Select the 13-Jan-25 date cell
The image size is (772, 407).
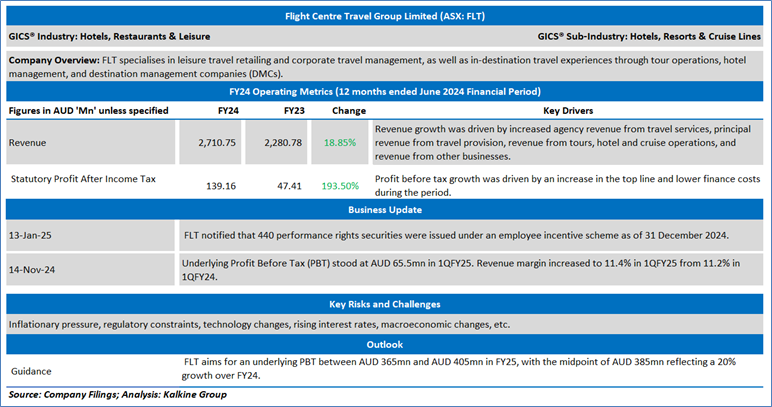click(x=91, y=235)
